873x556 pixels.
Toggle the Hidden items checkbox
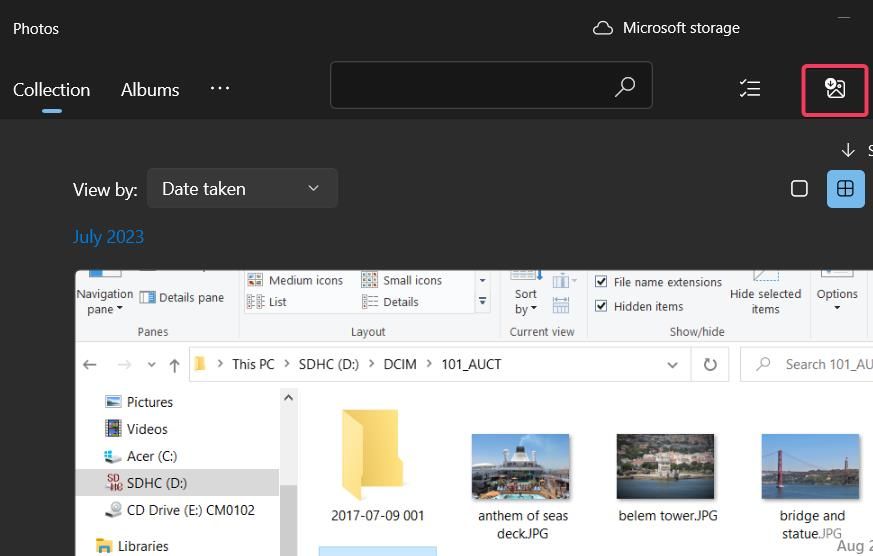(601, 306)
